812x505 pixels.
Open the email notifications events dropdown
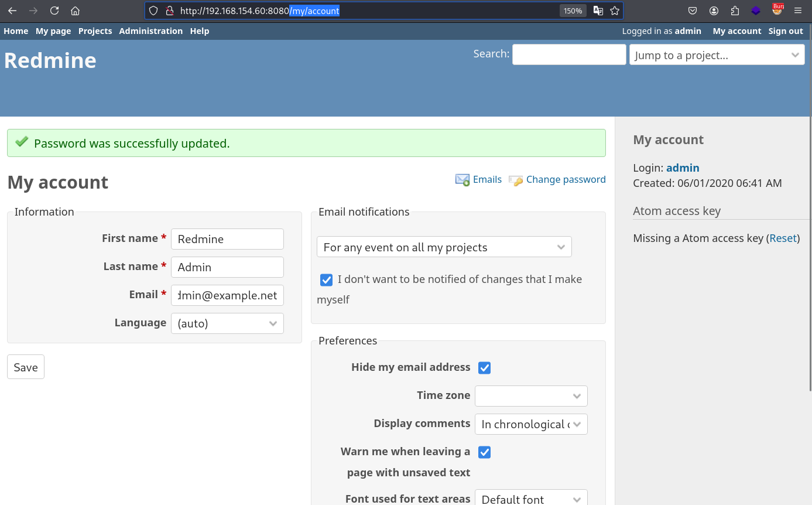coord(444,247)
